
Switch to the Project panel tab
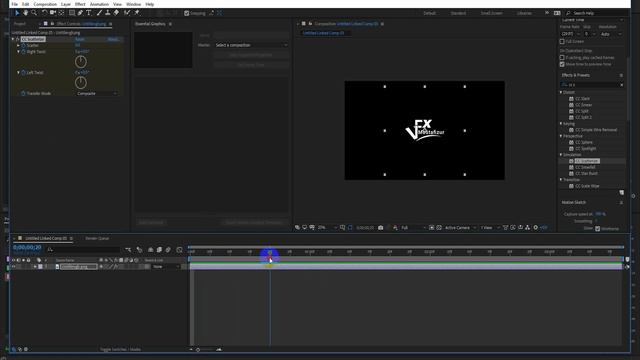click(20, 24)
